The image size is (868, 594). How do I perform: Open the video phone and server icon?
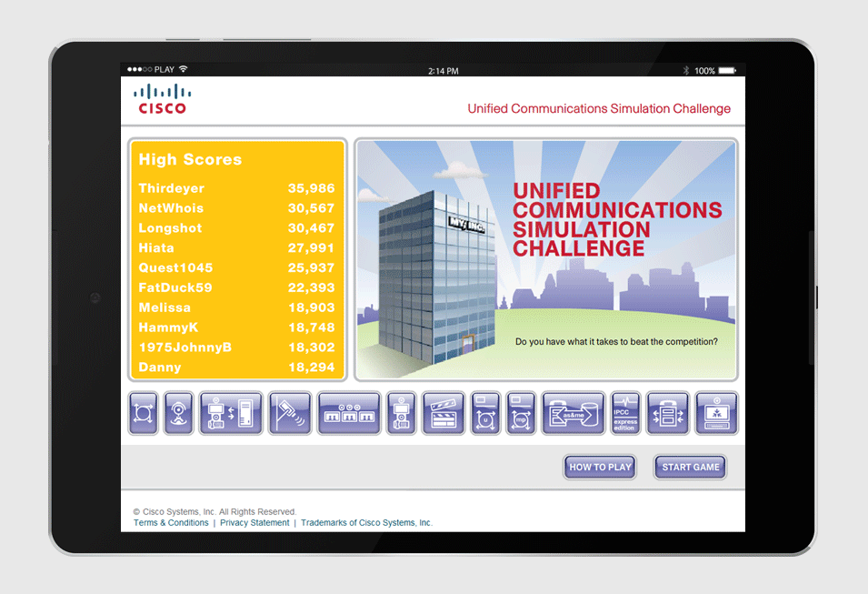[x=231, y=413]
